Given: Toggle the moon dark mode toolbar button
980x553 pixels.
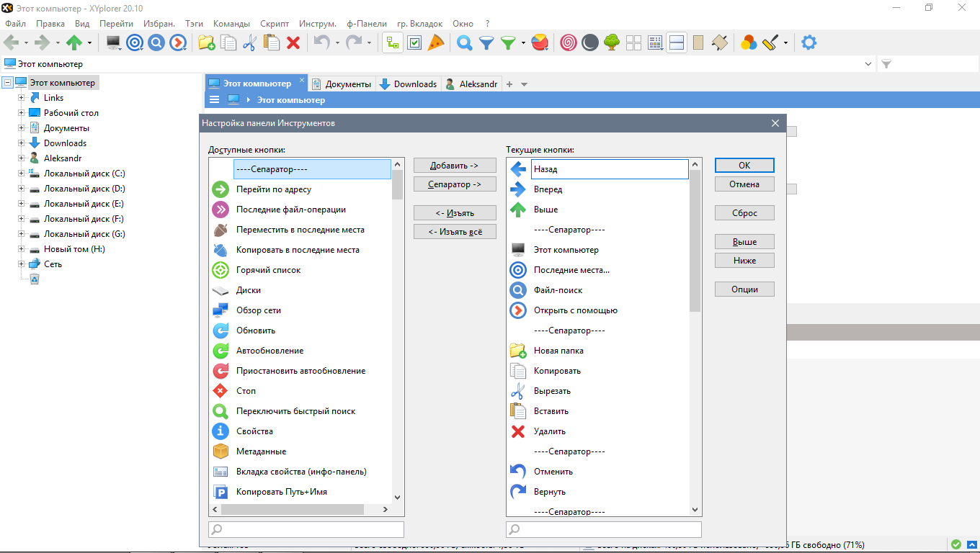Looking at the screenshot, I should click(590, 42).
